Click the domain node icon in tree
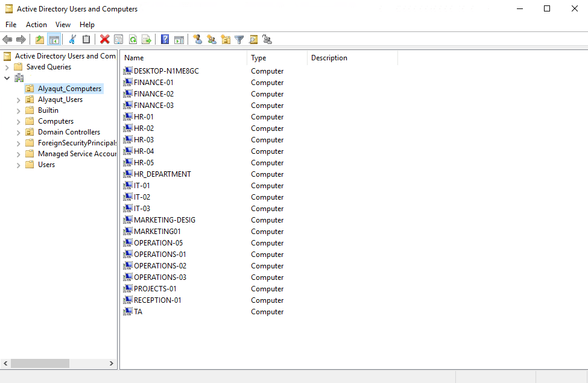Screen dimensions: 588x383 [x=19, y=78]
